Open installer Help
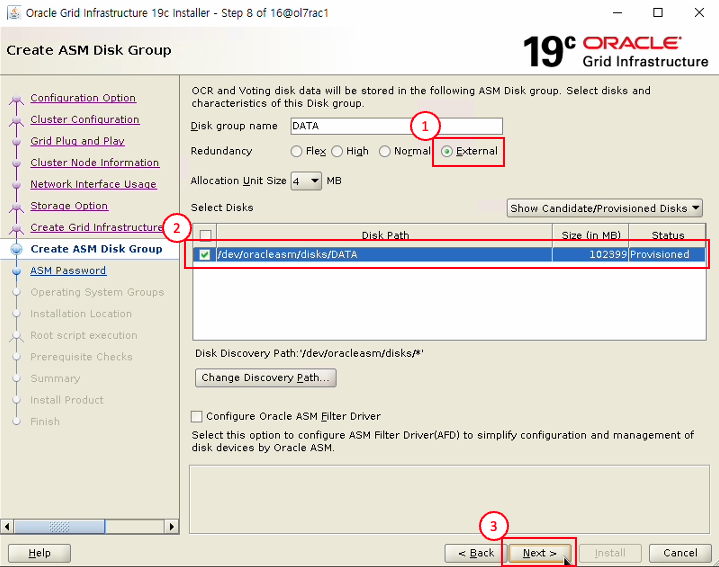The width and height of the screenshot is (719, 567). pos(39,553)
